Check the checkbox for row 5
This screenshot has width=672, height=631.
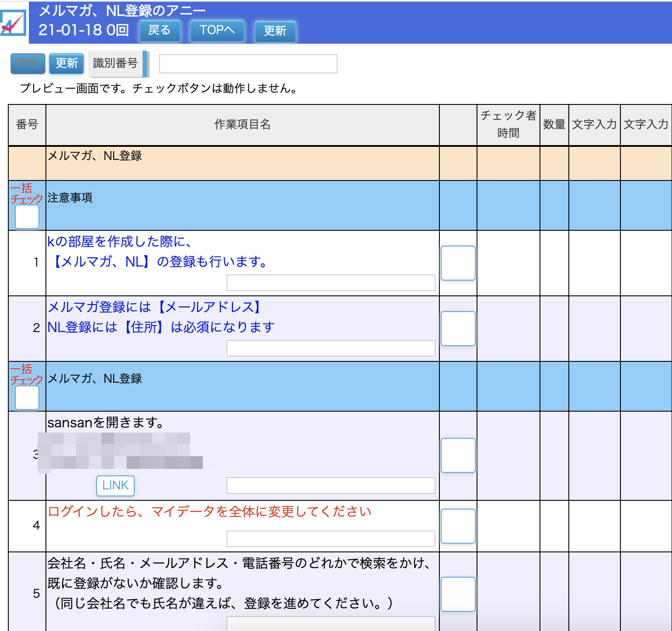[458, 594]
